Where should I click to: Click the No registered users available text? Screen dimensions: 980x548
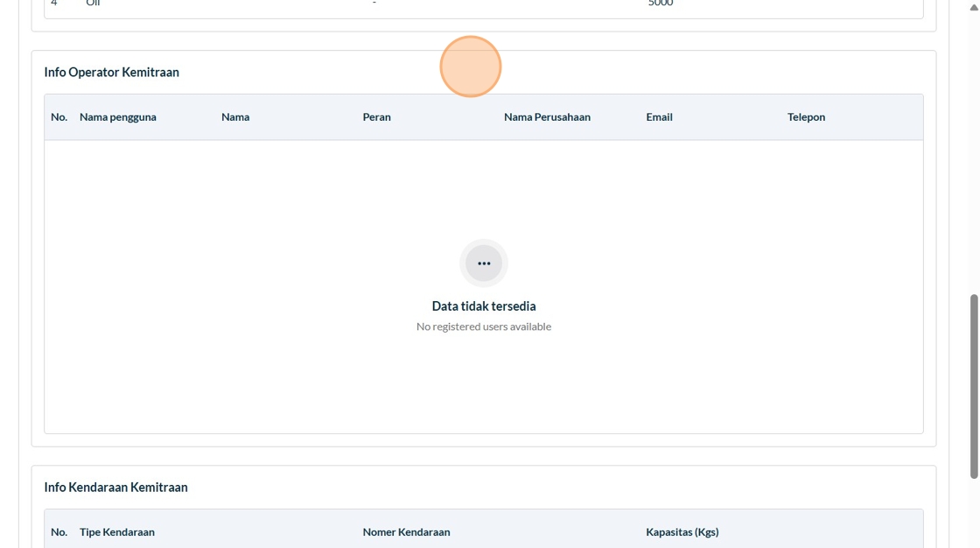click(x=484, y=327)
